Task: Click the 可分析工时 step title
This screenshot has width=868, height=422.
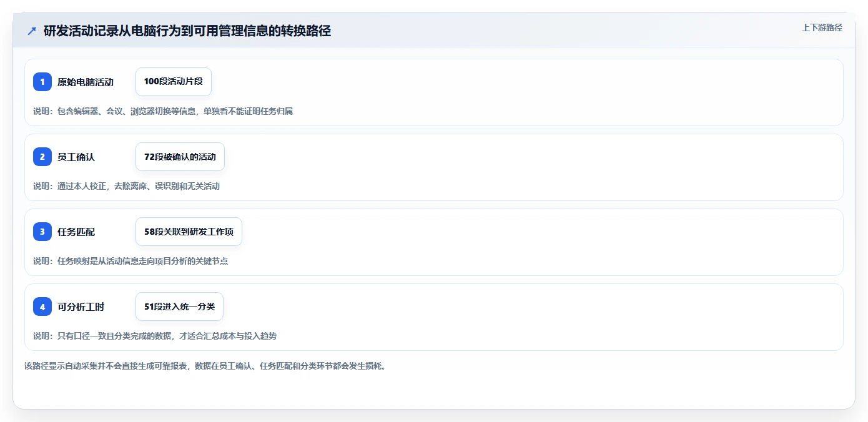Action: pos(81,307)
